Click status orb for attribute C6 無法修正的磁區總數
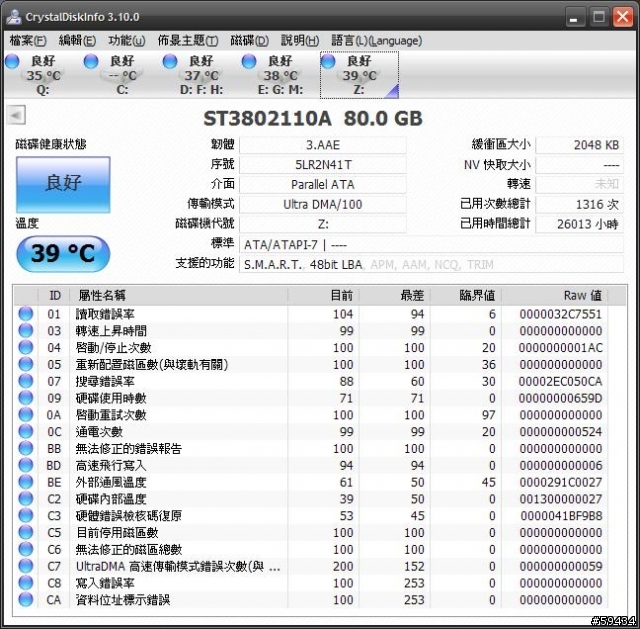 point(26,549)
